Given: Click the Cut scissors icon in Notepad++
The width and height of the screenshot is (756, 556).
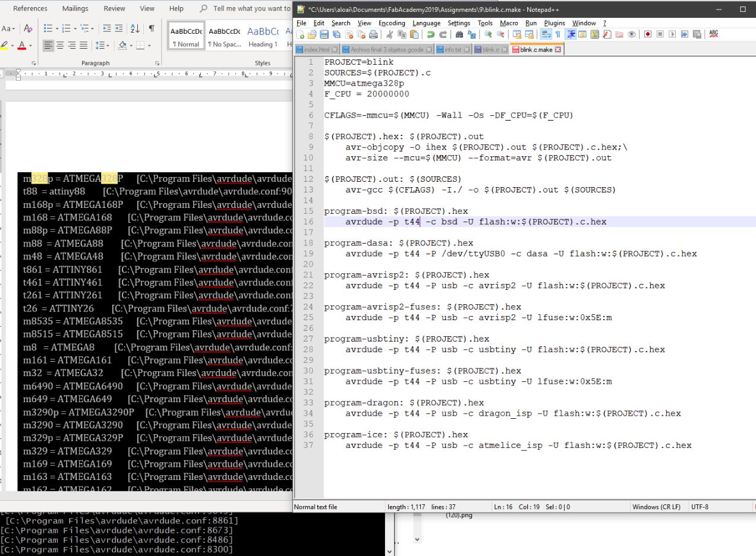Looking at the screenshot, I should (390, 34).
